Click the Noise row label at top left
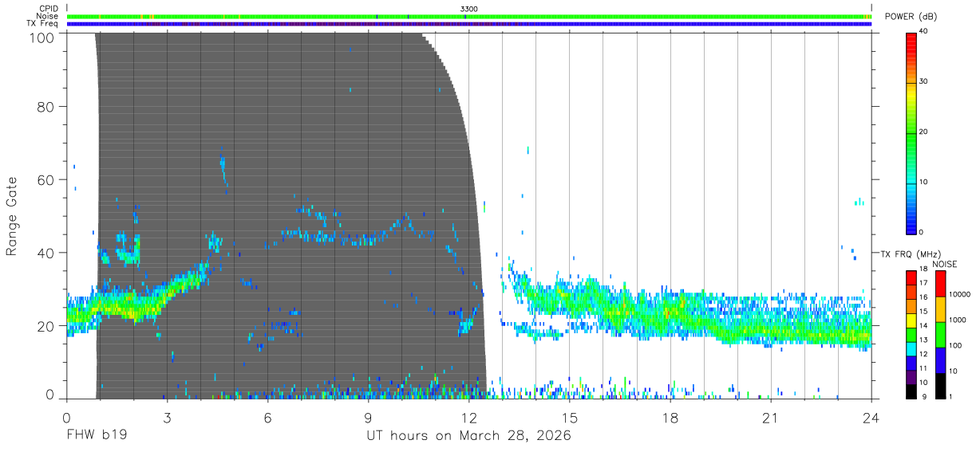 point(48,16)
